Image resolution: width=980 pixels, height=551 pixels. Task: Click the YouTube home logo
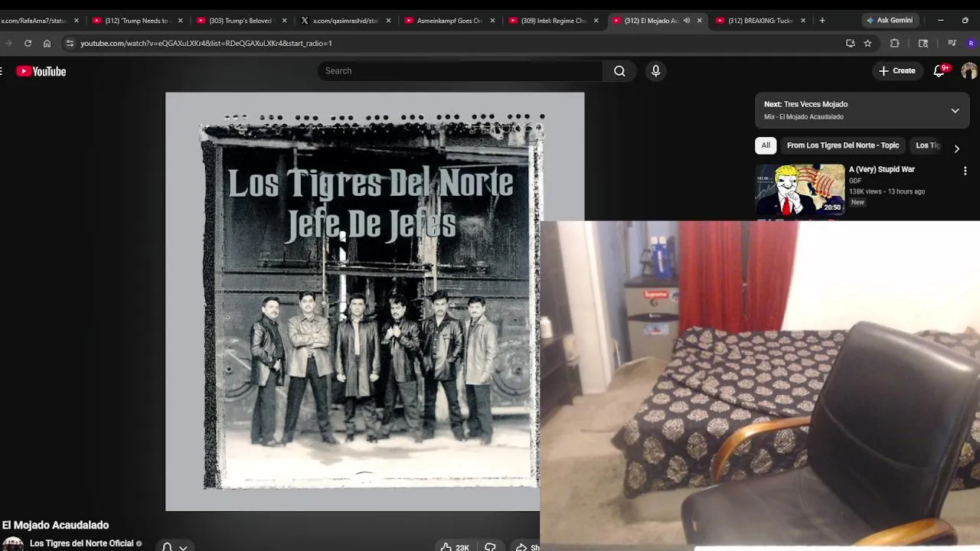[x=41, y=71]
